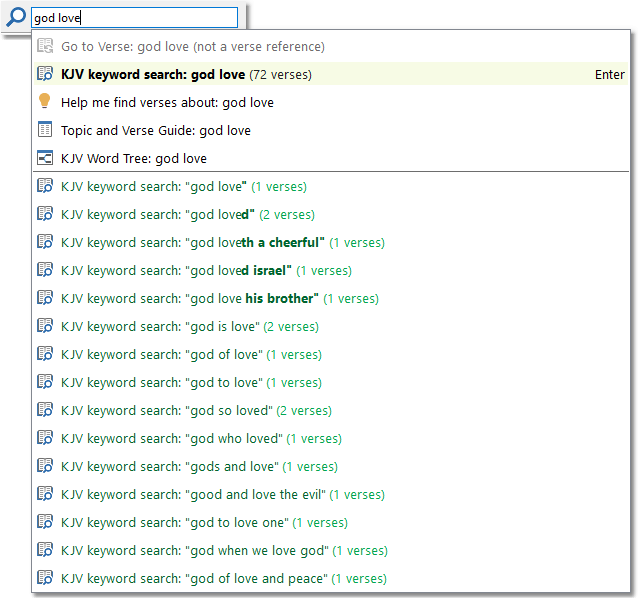
Task: Click the icon beside "god to love" (1 verses)
Action: point(45,382)
